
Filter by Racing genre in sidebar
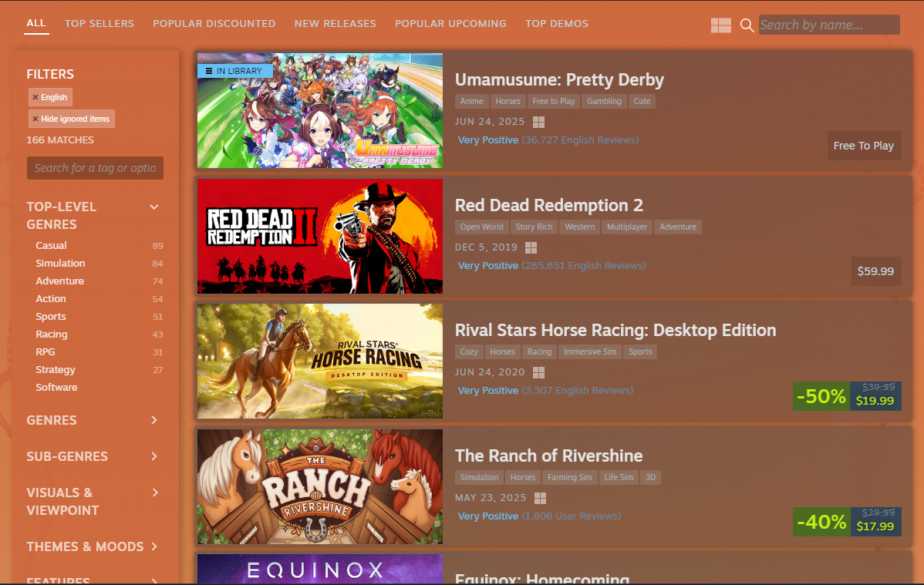(51, 334)
